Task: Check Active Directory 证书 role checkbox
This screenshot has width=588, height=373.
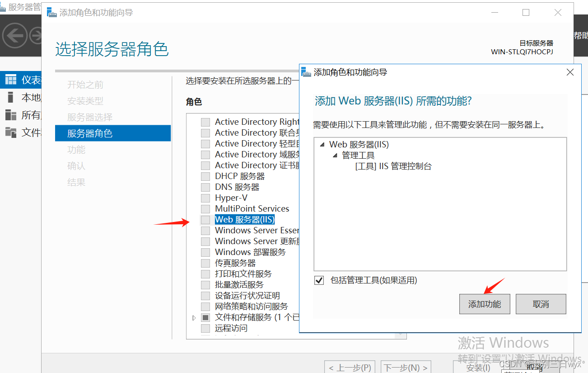Action: [205, 165]
